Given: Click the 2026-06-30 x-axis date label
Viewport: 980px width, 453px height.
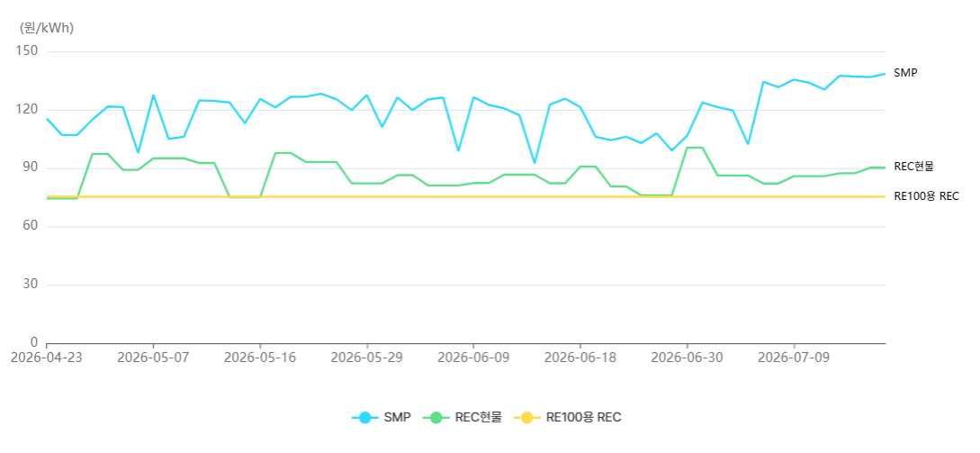Looking at the screenshot, I should pos(688,358).
